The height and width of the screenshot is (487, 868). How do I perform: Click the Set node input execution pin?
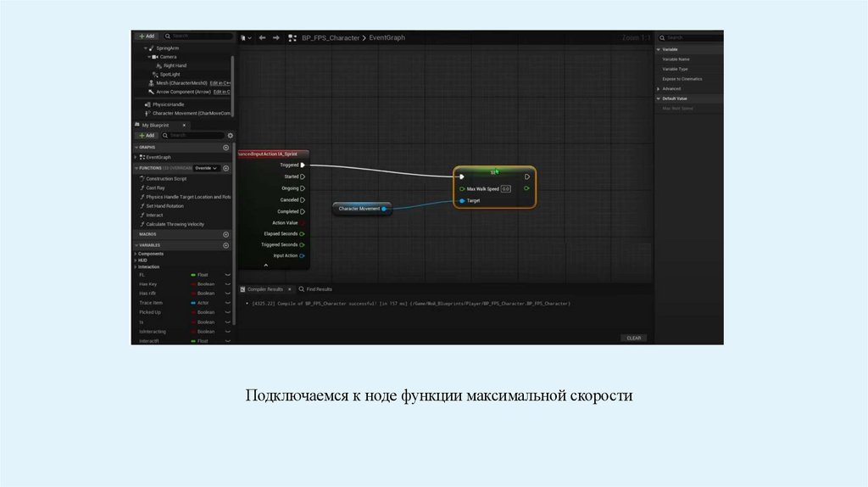click(462, 176)
